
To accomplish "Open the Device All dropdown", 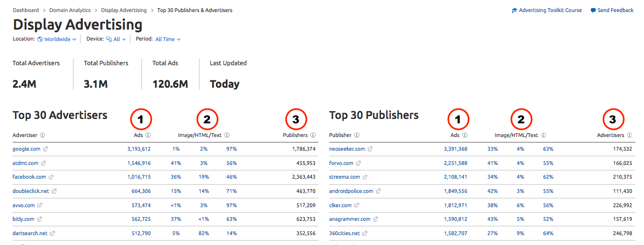I will [x=116, y=39].
